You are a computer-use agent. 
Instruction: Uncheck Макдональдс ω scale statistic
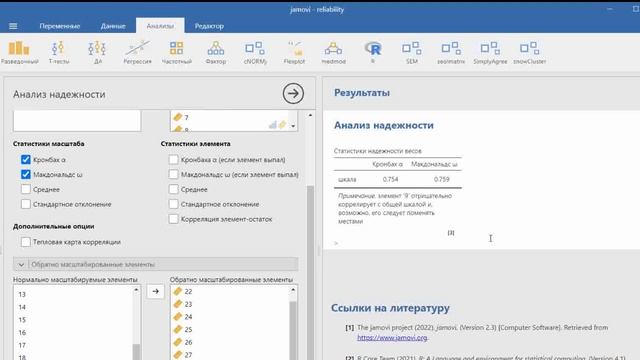coord(26,174)
